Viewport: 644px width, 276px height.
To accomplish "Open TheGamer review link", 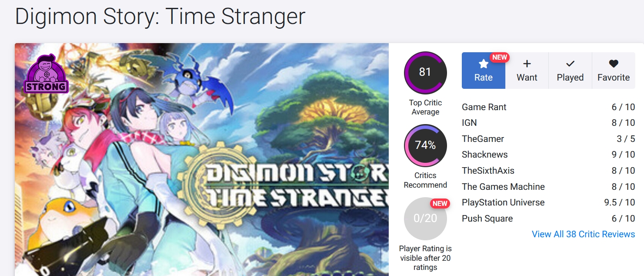I will click(x=483, y=139).
